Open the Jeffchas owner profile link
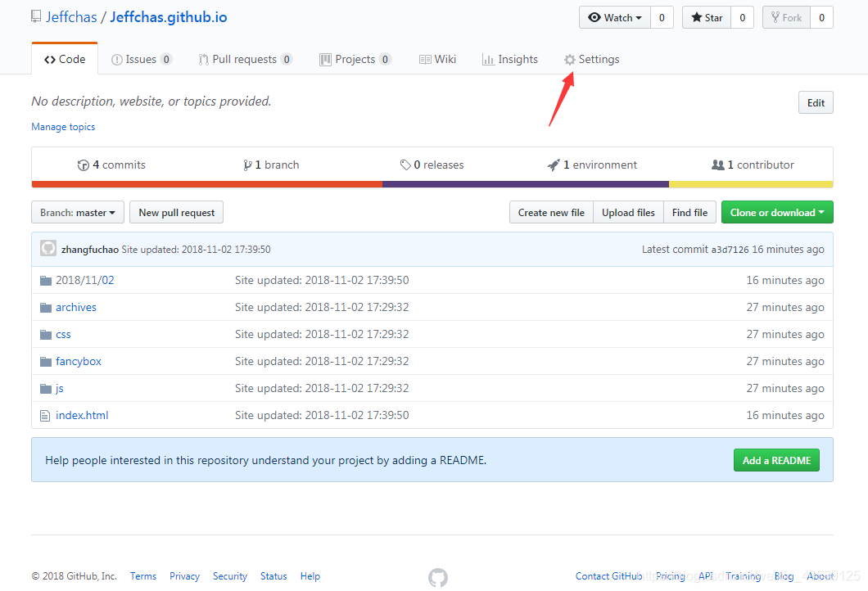 pyautogui.click(x=71, y=17)
